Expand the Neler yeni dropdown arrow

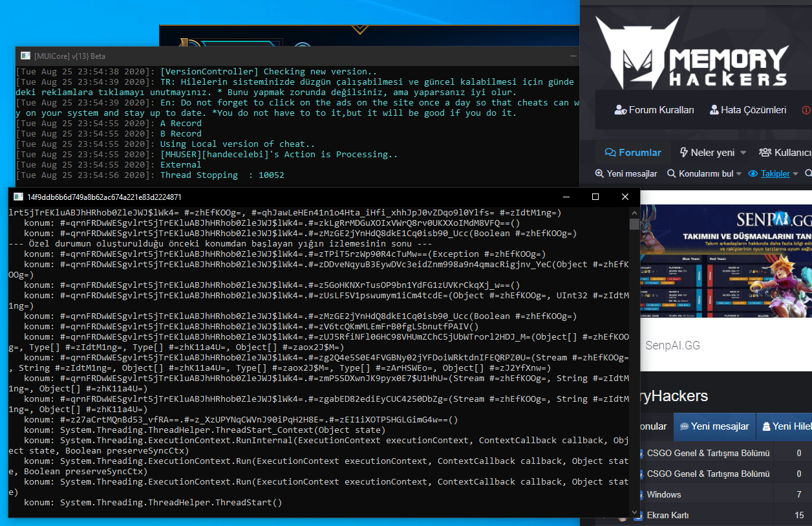[743, 153]
